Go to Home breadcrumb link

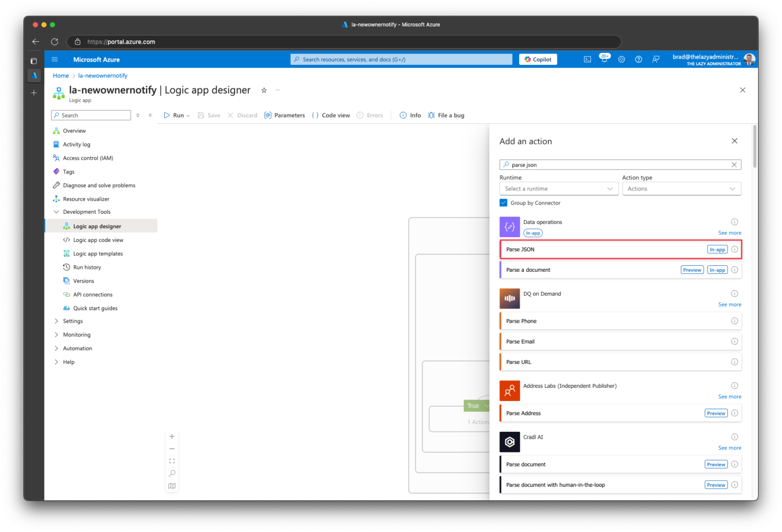coord(61,76)
